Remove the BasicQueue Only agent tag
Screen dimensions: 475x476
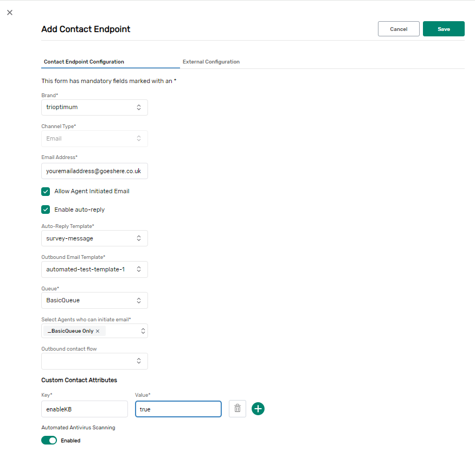98,331
